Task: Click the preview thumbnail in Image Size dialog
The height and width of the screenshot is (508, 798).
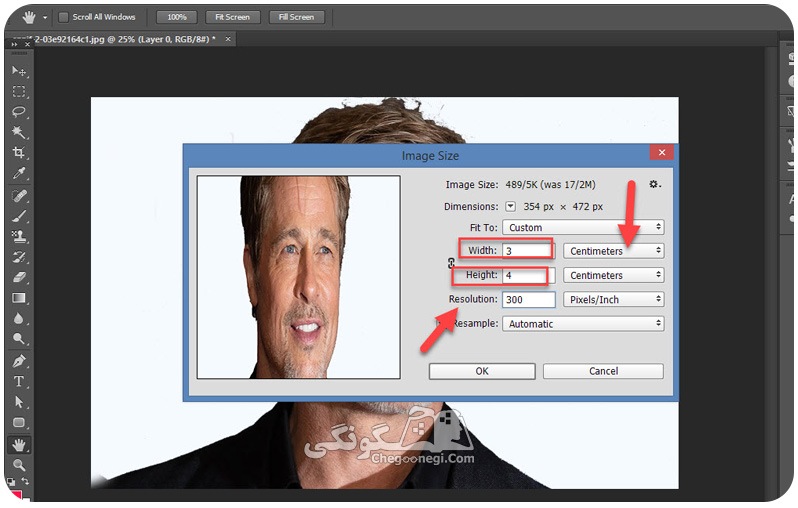Action: (299, 277)
